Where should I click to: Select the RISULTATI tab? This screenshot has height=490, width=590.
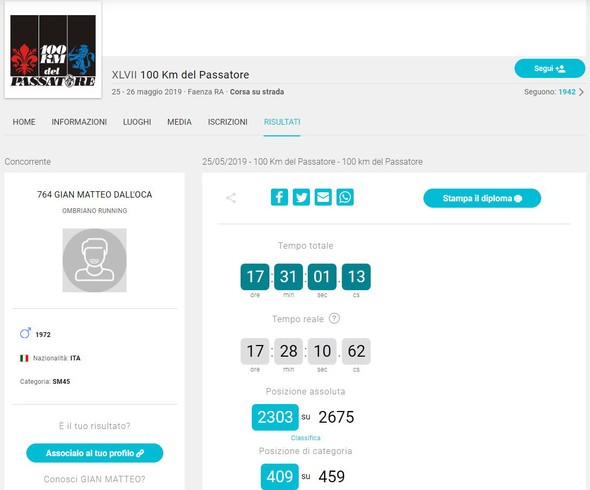pos(282,122)
